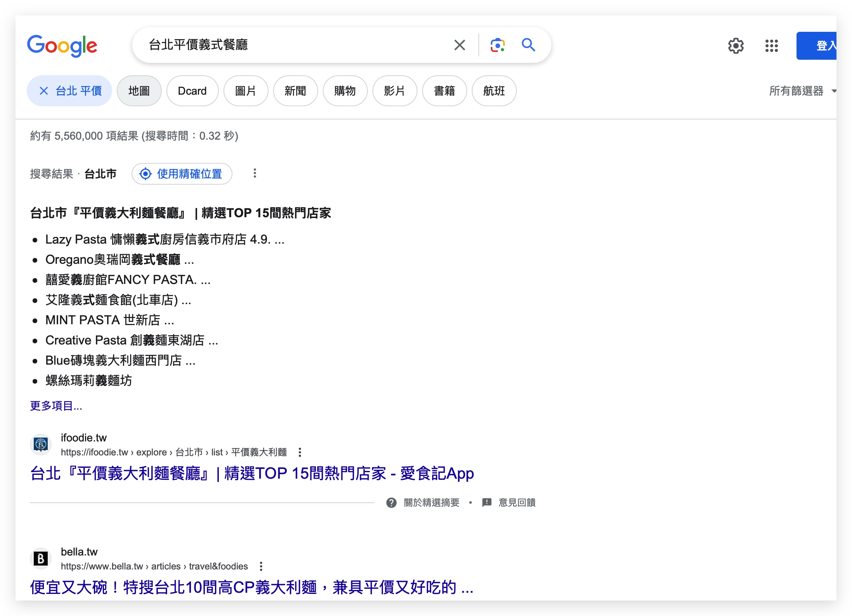Select the 螺絲瑪莉義麵坊 list item

[x=89, y=381]
